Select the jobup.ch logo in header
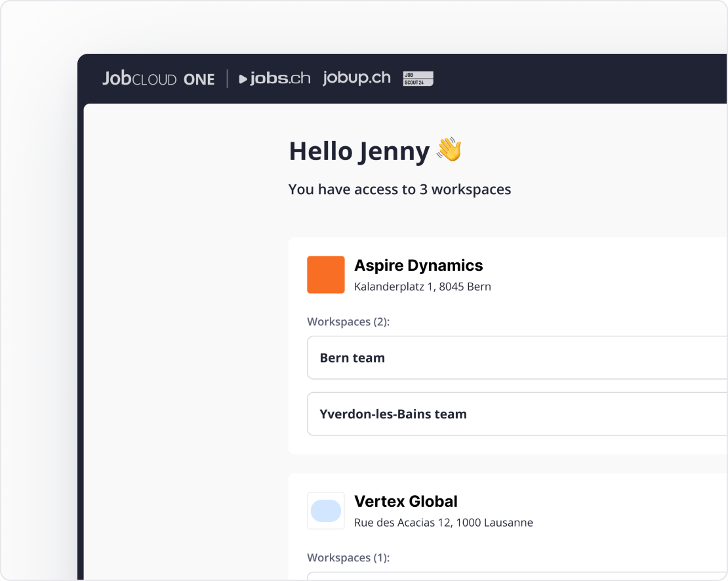The image size is (728, 581). [356, 78]
